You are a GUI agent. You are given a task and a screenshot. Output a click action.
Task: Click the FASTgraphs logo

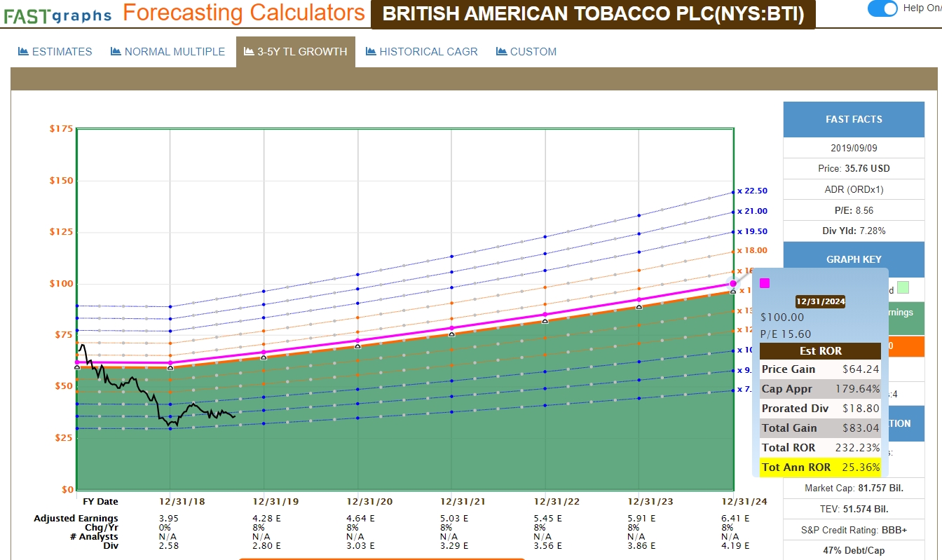tap(57, 14)
